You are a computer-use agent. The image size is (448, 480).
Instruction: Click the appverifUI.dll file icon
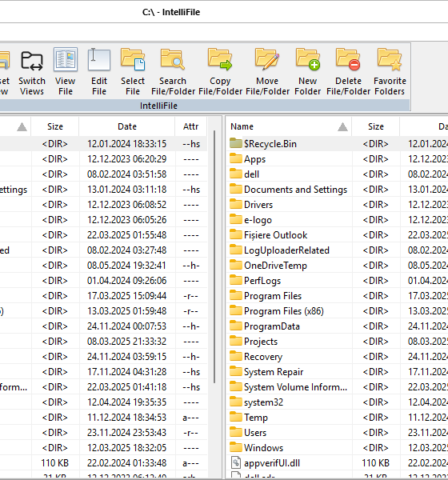pos(236,462)
